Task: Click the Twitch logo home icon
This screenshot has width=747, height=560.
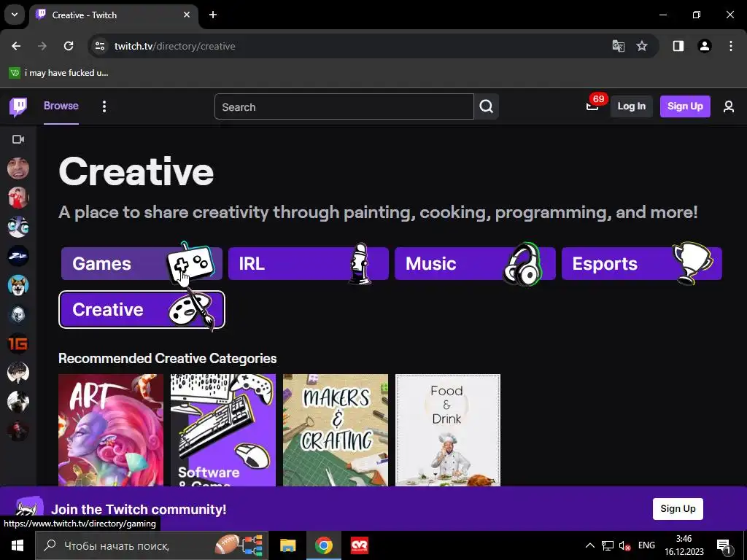Action: (18, 106)
